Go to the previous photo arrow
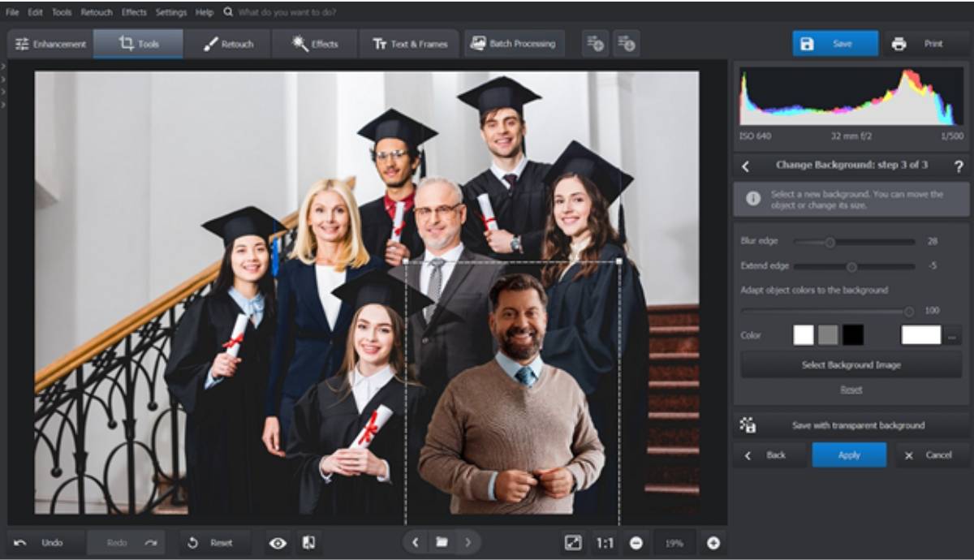 415,542
